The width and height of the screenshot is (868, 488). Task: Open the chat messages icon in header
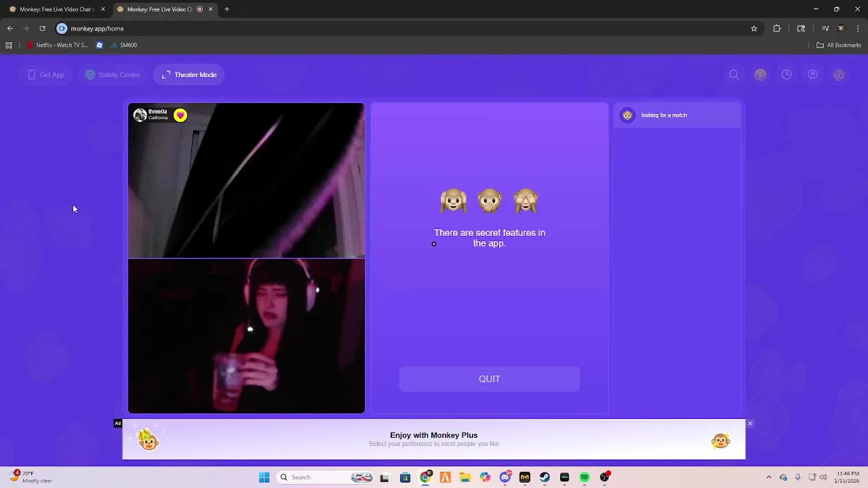812,75
